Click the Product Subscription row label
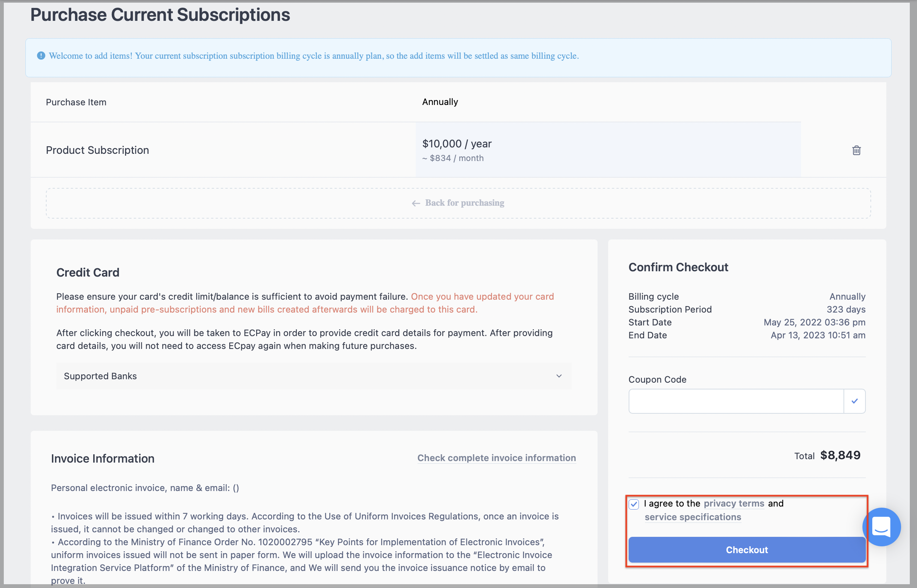 click(x=97, y=150)
